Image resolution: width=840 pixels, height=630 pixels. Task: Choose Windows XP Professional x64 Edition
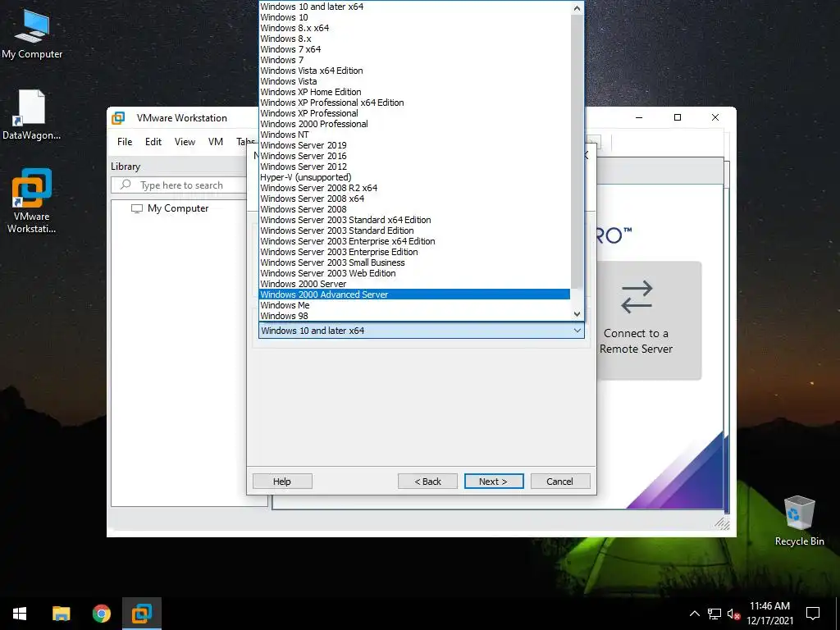[x=414, y=103]
